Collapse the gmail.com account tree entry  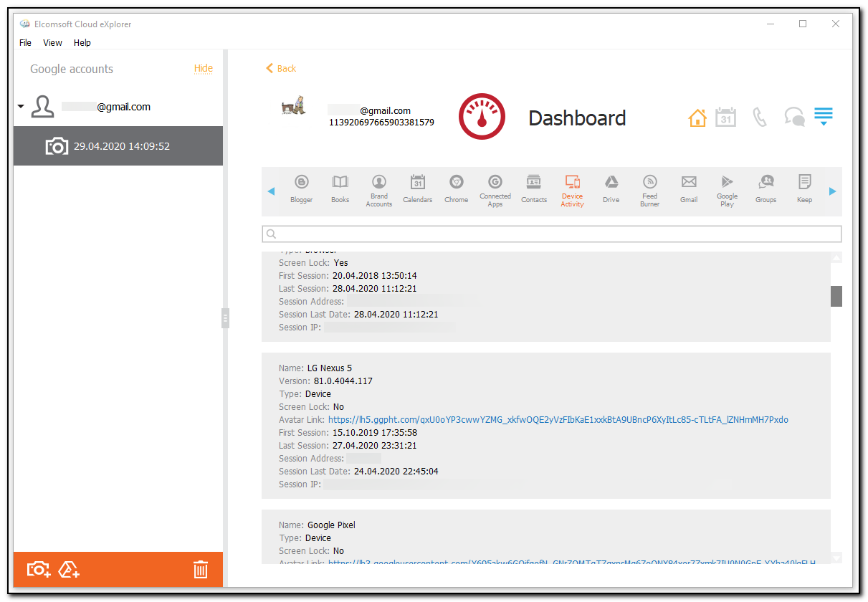tap(20, 106)
